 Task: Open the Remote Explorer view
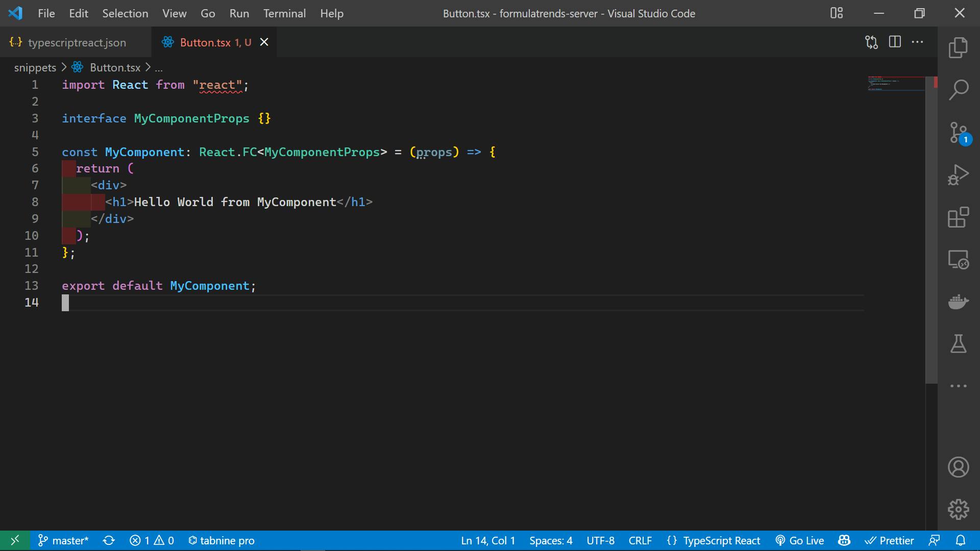[x=958, y=260]
